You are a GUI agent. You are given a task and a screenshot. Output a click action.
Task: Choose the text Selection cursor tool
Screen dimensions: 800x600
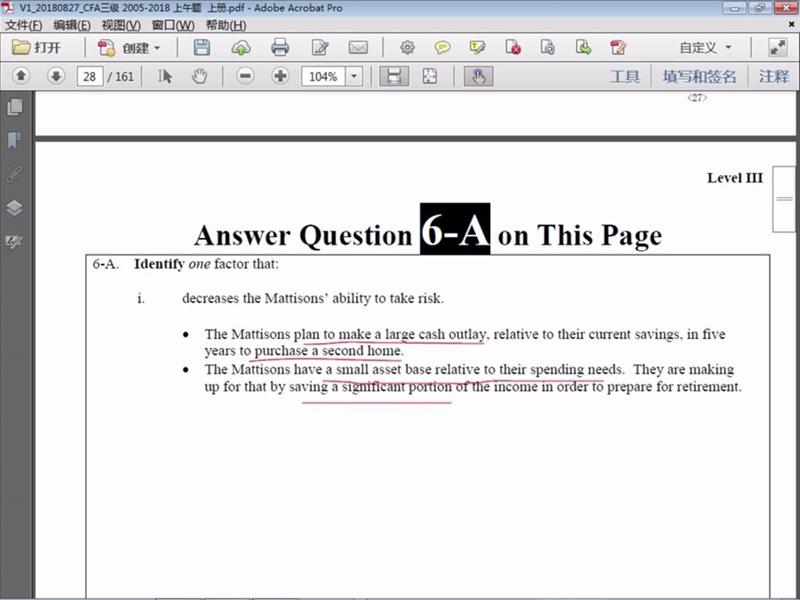point(166,76)
